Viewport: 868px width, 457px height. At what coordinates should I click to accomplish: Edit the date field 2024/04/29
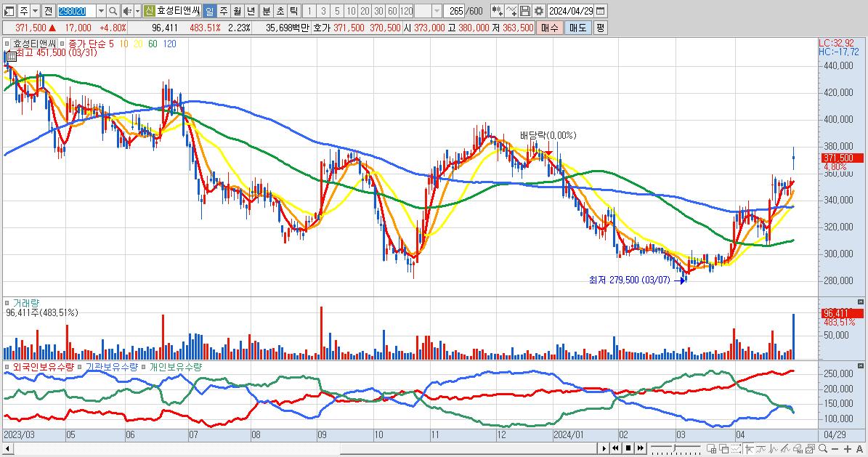tap(571, 10)
